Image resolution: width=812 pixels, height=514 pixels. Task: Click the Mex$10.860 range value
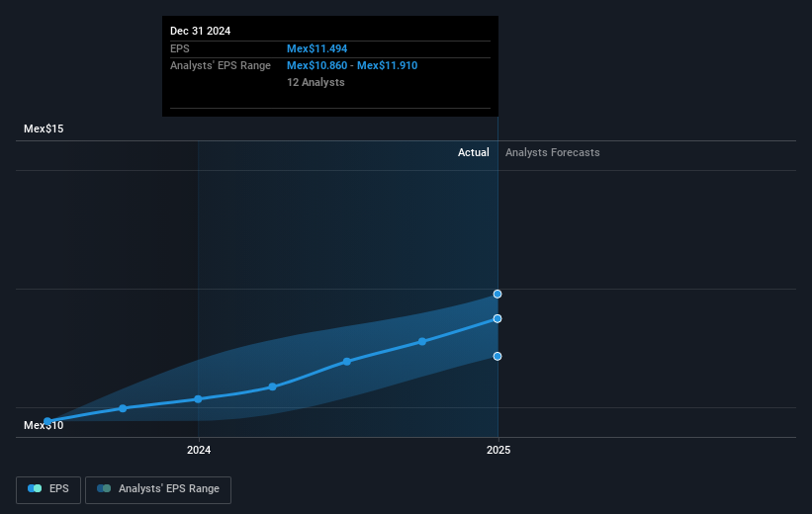click(316, 66)
